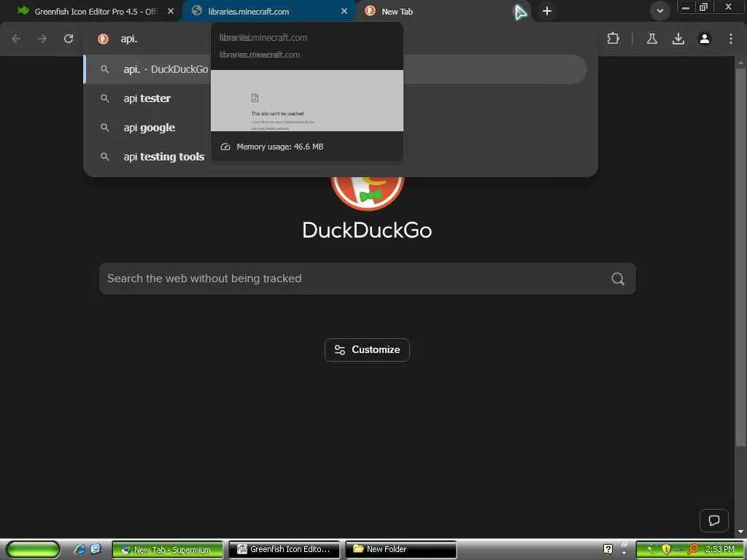
Task: Click the address bar containing 'api.'
Action: tap(341, 39)
